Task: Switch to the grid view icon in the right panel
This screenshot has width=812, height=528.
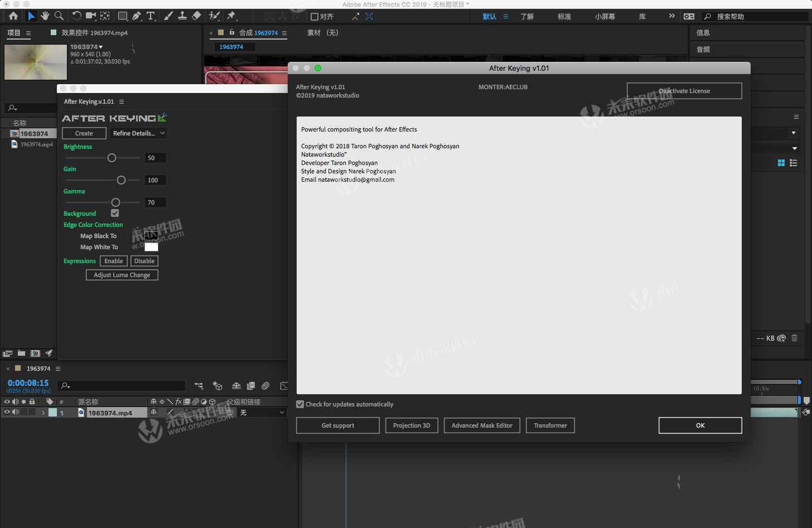Action: [x=781, y=163]
